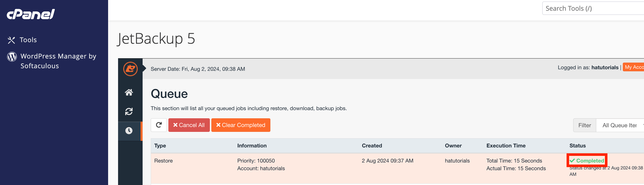
Task: Refresh the queue list
Action: [x=159, y=125]
